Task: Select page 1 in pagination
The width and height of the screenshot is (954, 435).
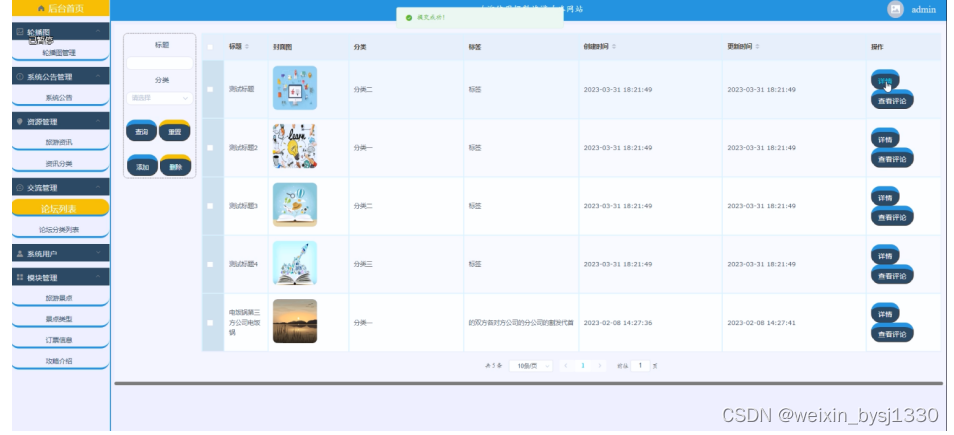Action: tap(583, 366)
